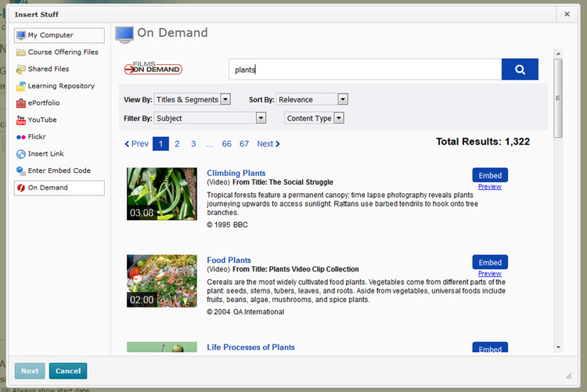Select results page 1

[160, 144]
